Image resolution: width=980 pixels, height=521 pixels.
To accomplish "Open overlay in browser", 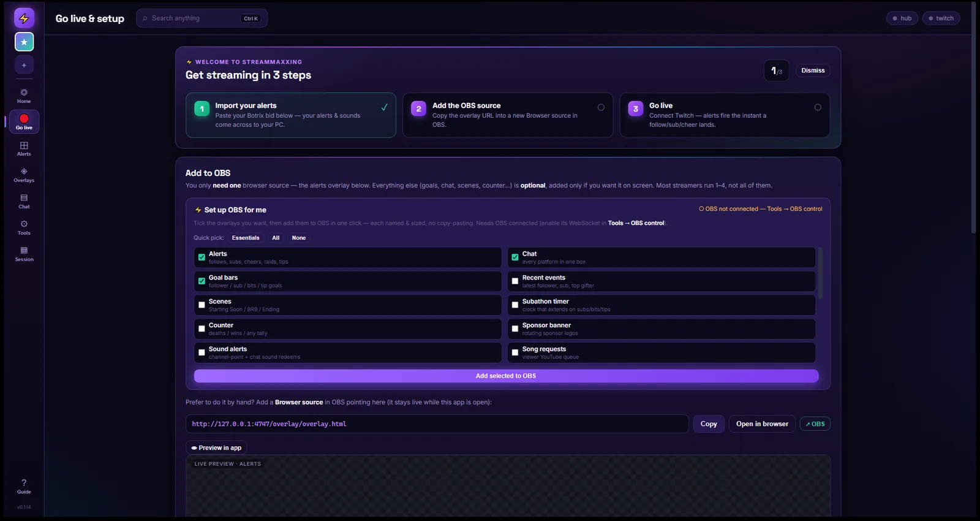I will [x=762, y=424].
